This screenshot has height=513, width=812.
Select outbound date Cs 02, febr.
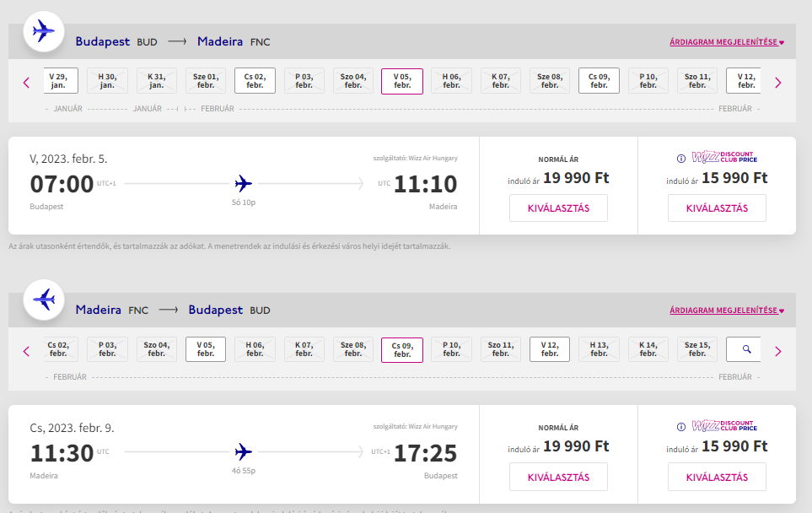tap(255, 81)
